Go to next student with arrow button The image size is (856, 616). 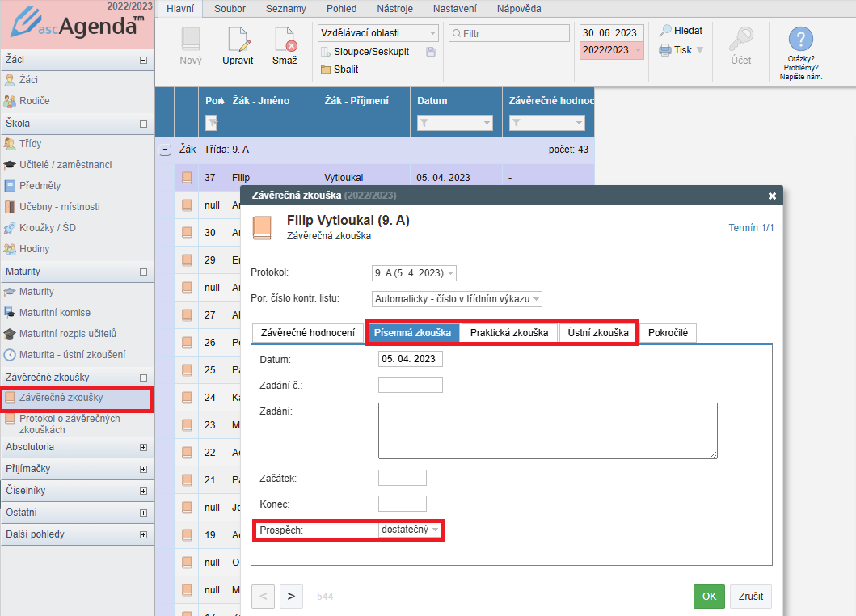click(x=291, y=597)
